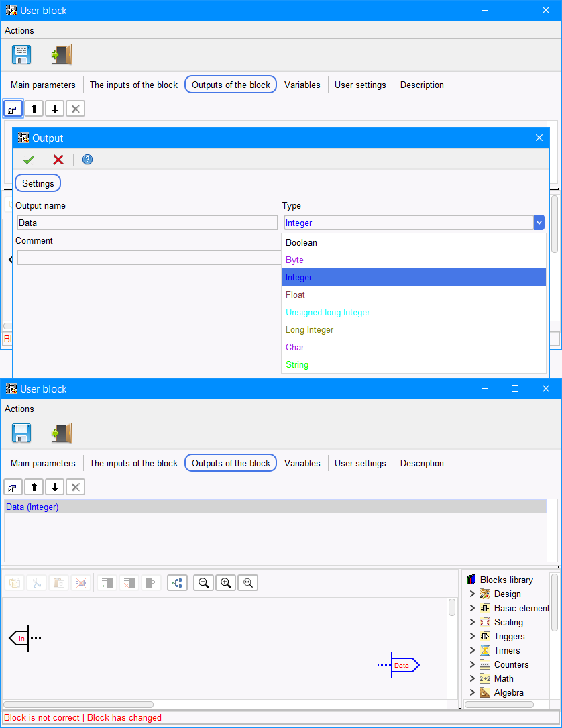Reset diagram zoom to 1:1
The width and height of the screenshot is (562, 728).
(x=247, y=583)
